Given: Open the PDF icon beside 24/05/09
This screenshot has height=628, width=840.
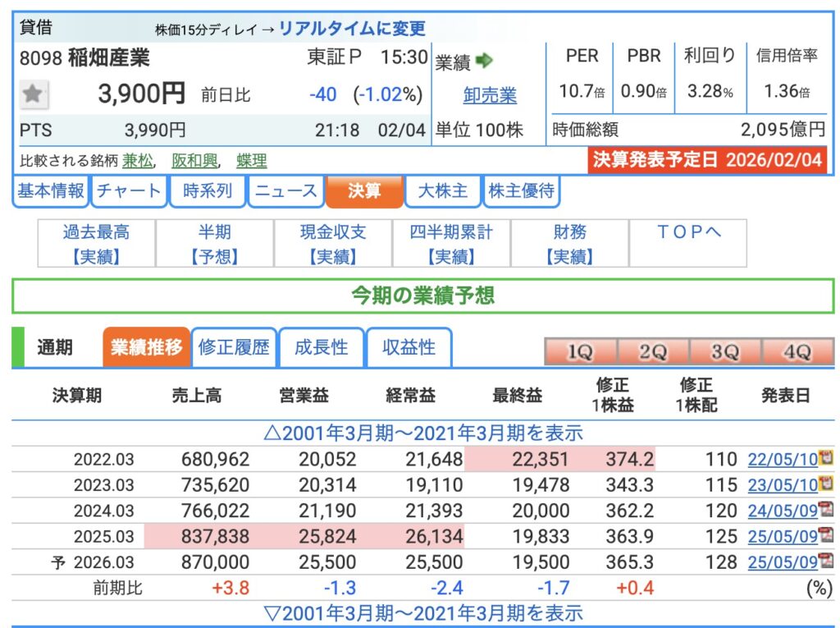Looking at the screenshot, I should (826, 511).
